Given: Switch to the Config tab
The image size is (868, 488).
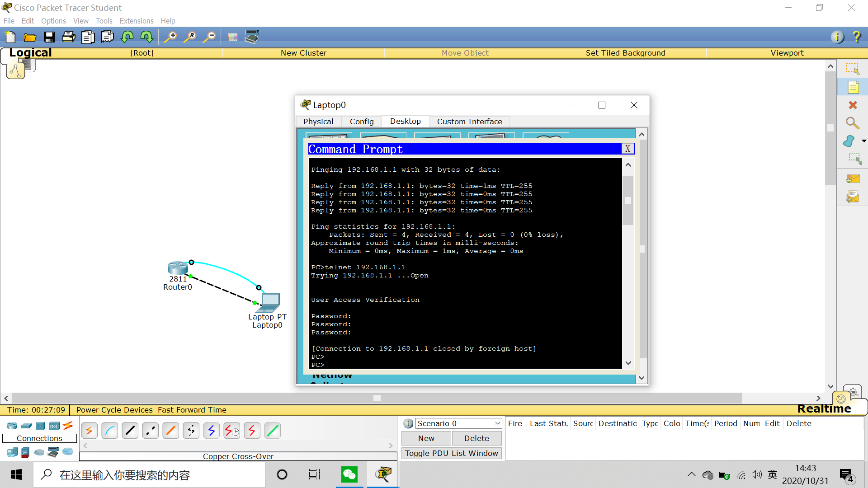Looking at the screenshot, I should point(362,122).
